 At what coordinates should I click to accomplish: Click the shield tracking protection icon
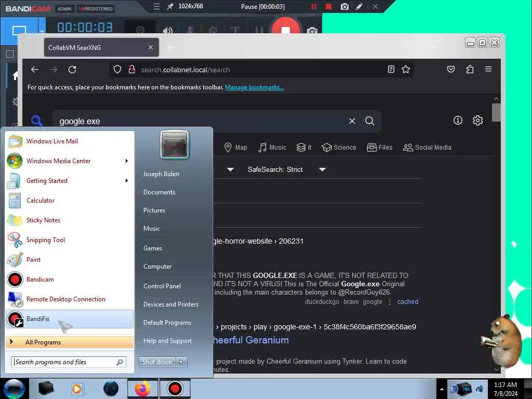point(117,70)
